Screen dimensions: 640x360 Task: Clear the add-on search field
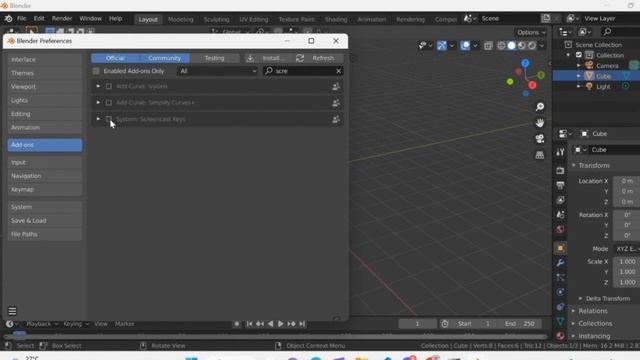338,71
